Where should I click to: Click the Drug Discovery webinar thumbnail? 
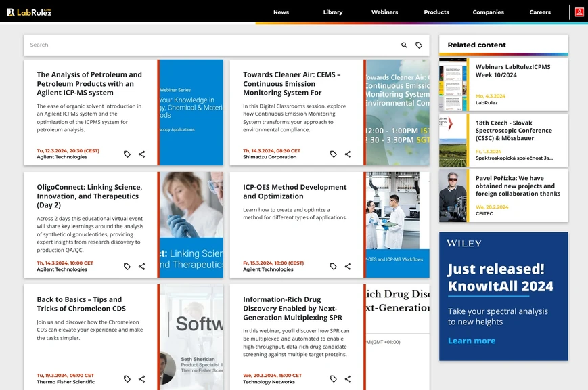(x=397, y=337)
